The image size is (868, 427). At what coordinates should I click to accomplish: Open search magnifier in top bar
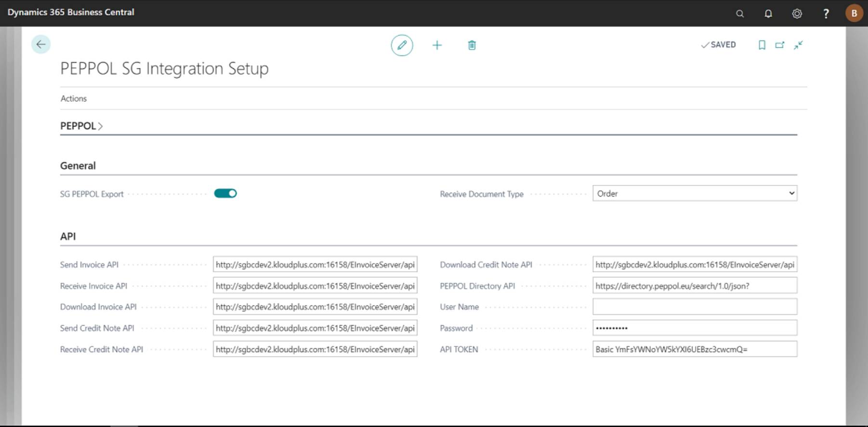740,13
